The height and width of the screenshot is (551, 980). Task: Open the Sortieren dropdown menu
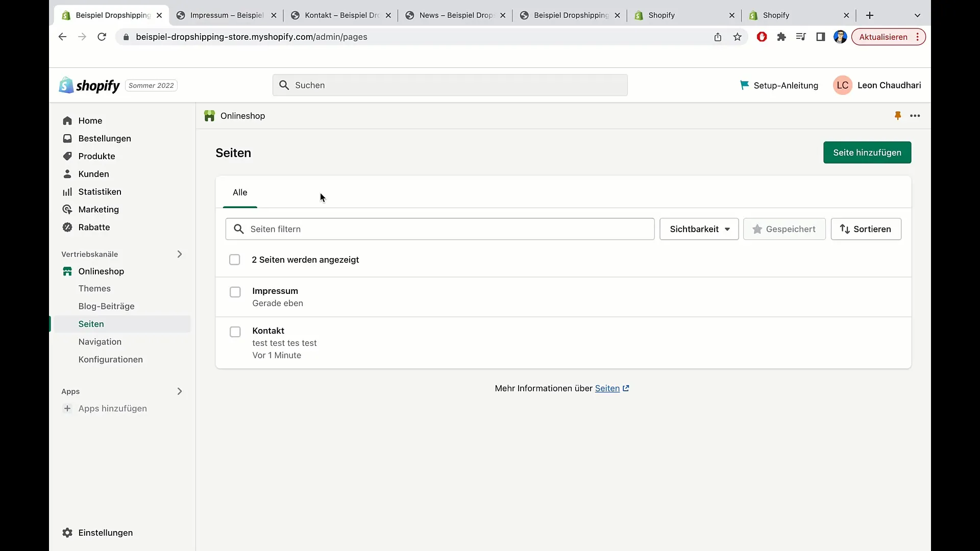pos(865,229)
